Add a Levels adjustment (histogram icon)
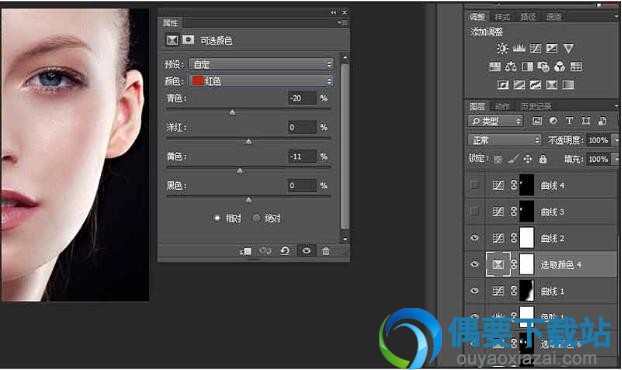This screenshot has height=370, width=622. (519, 48)
